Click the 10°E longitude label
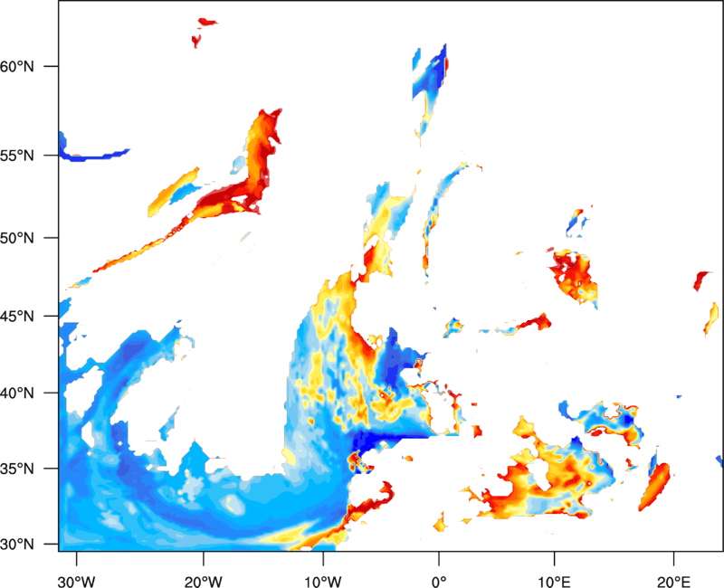The height and width of the screenshot is (588, 724). click(554, 582)
